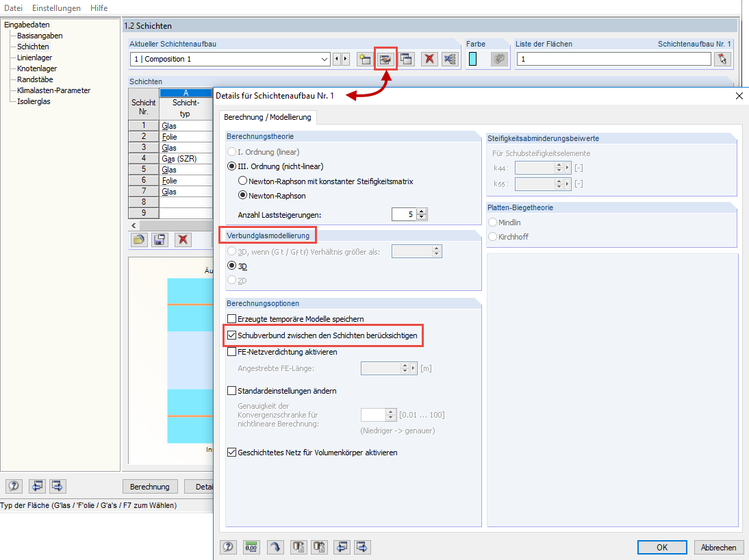Decrease Anzahl Laststeigerungen value
This screenshot has width=749, height=560.
421,218
